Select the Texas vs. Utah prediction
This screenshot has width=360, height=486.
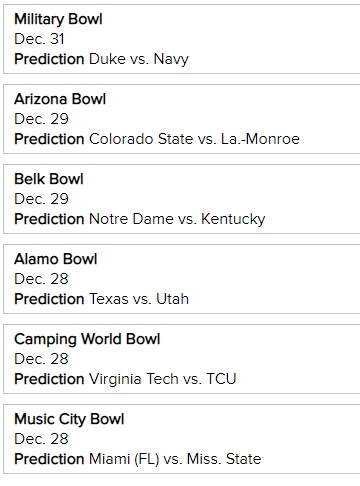pyautogui.click(x=139, y=299)
